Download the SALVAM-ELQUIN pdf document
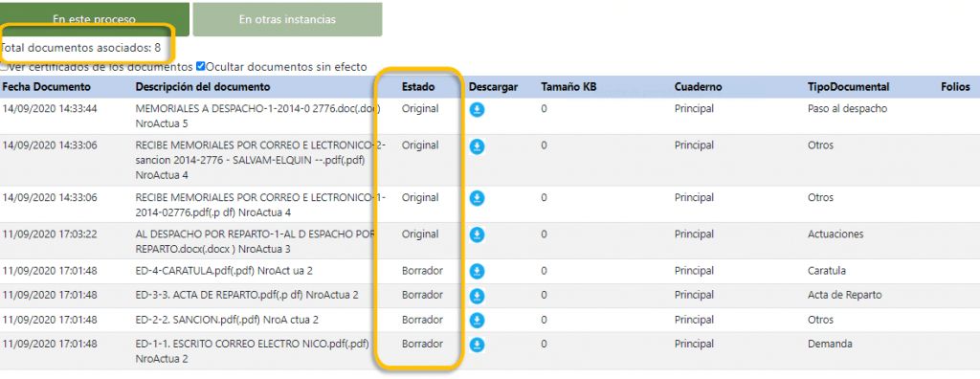The width and height of the screenshot is (980, 379). click(x=477, y=147)
